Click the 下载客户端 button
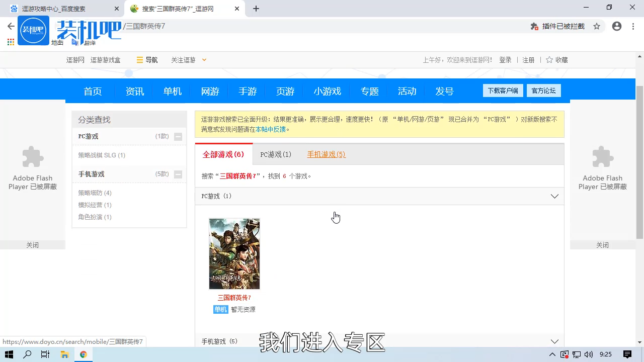 503,90
